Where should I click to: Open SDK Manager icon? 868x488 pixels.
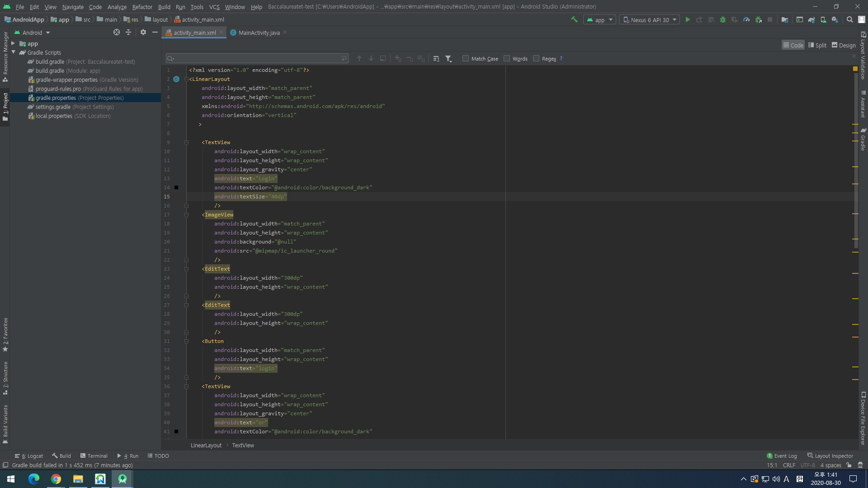pyautogui.click(x=835, y=19)
